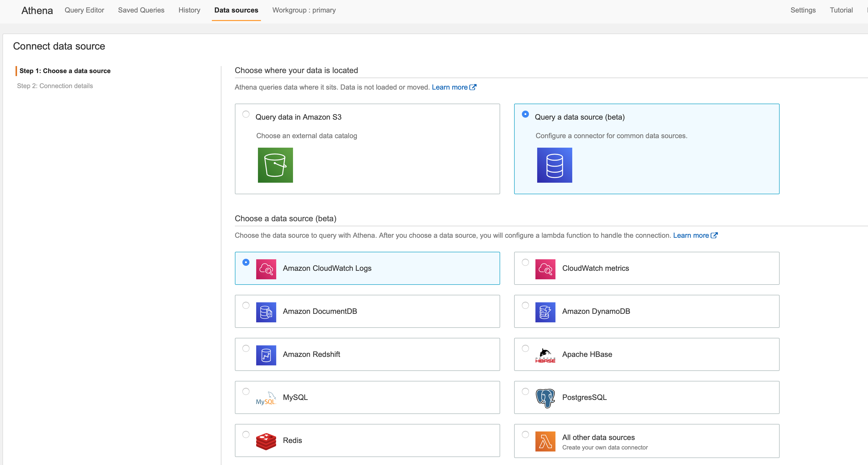Click the Amazon Redshift icon
868x465 pixels.
(266, 355)
